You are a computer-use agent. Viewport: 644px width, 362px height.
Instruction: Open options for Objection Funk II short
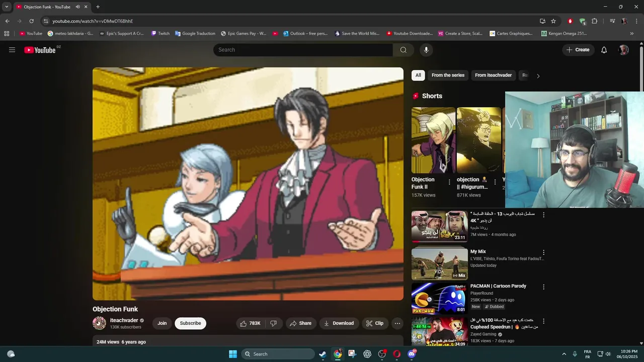[450, 182]
